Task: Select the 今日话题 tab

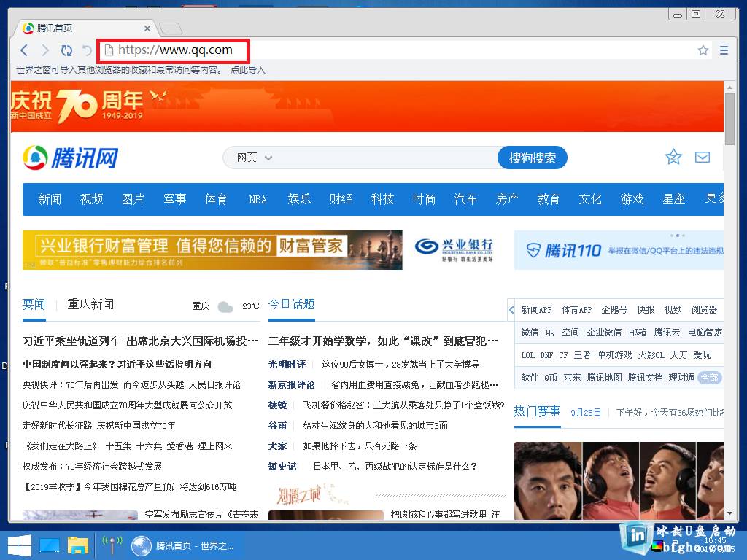Action: point(292,304)
